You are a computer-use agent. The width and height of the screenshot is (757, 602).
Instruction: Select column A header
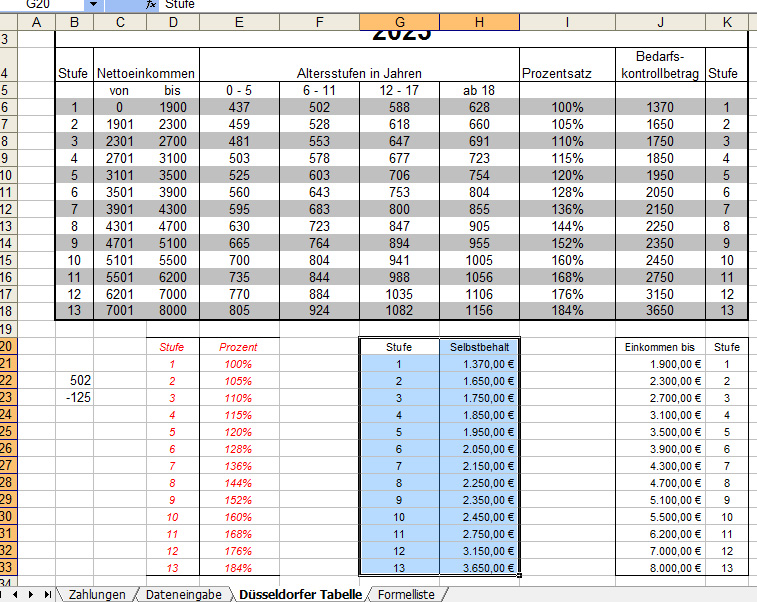tap(36, 22)
